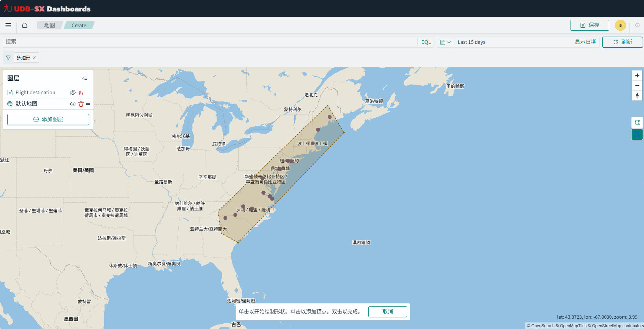Click inside the 搜索 search input field
The height and width of the screenshot is (329, 644).
138,41
